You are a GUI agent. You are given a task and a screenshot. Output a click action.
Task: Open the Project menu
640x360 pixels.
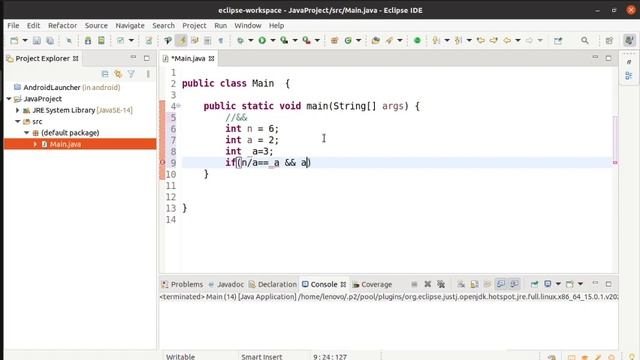[194, 25]
